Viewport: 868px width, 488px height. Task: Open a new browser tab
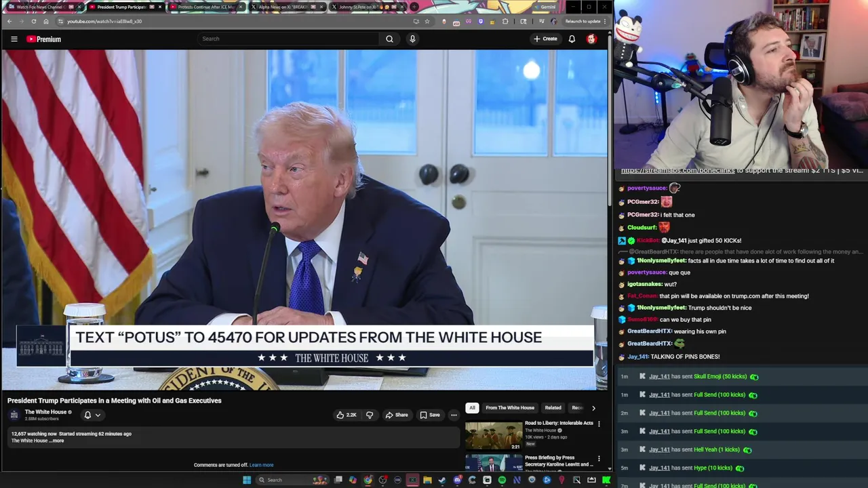(x=414, y=7)
